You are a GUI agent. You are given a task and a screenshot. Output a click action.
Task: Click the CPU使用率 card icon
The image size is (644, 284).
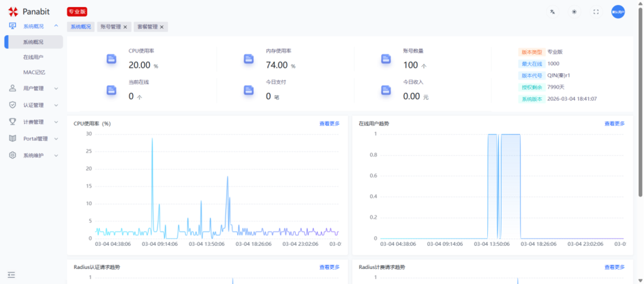(x=112, y=59)
